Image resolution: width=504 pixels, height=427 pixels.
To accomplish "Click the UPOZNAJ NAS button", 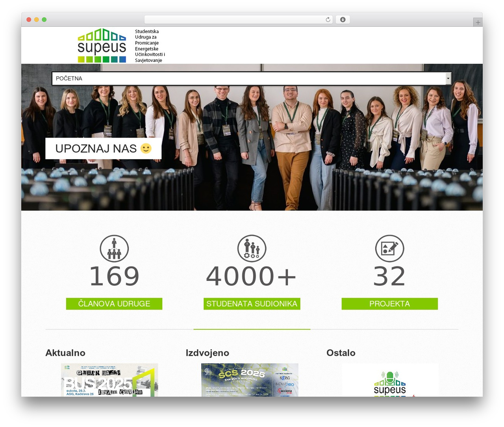I will tap(103, 149).
